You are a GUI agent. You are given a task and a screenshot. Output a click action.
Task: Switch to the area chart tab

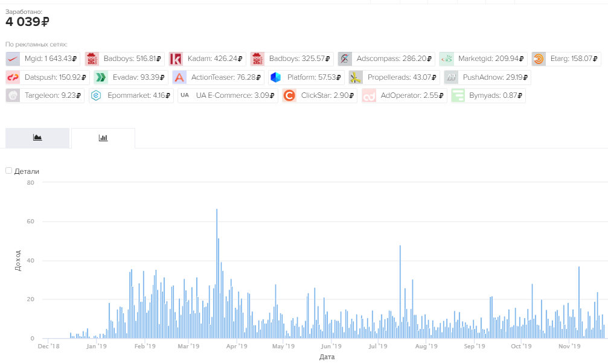pyautogui.click(x=37, y=138)
